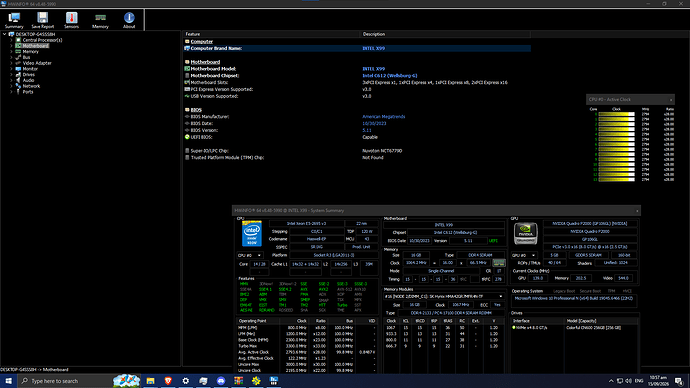
Task: Open Settings gear from the taskbar
Action: click(x=186, y=381)
